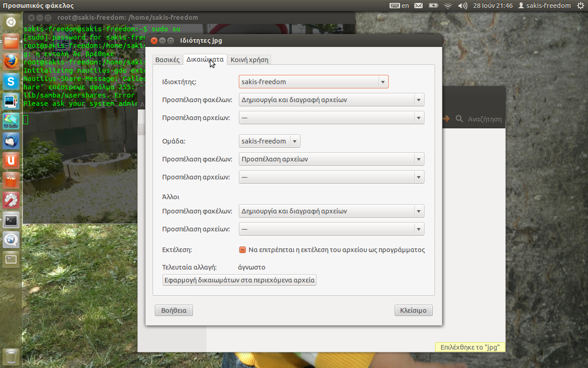
Task: Open the Trash in the launcher
Action: tap(11, 356)
